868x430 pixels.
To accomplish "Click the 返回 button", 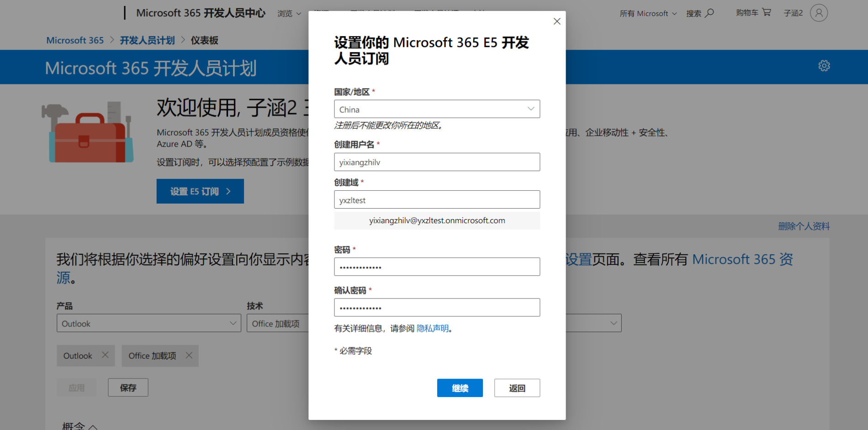I will click(x=517, y=388).
